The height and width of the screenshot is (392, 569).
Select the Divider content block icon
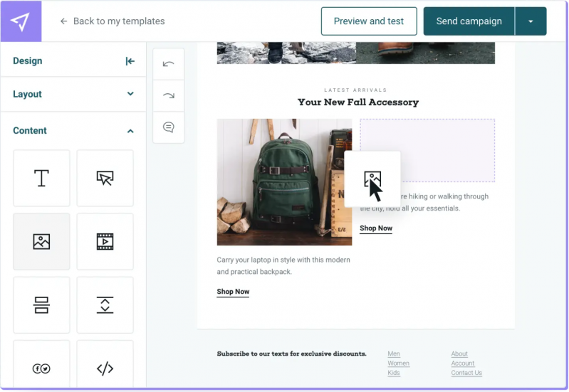tap(41, 304)
